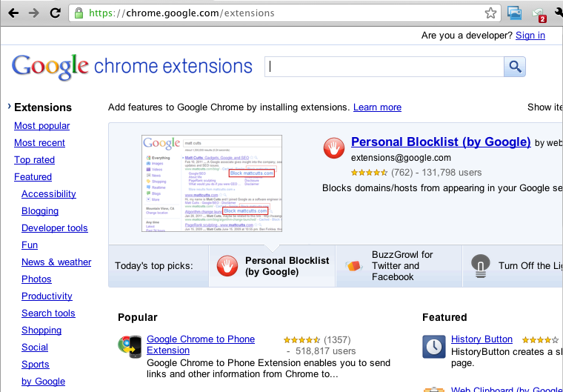Reload the page with the refresh icon
The image size is (563, 392).
56,13
